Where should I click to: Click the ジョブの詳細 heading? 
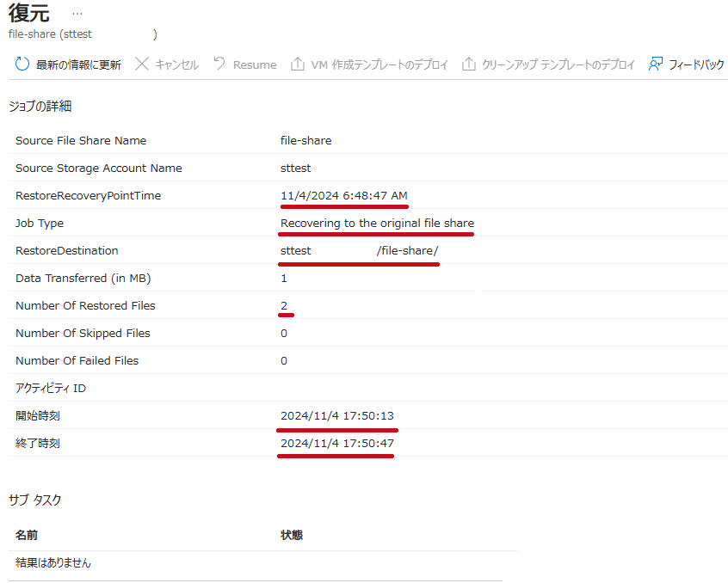[x=40, y=107]
